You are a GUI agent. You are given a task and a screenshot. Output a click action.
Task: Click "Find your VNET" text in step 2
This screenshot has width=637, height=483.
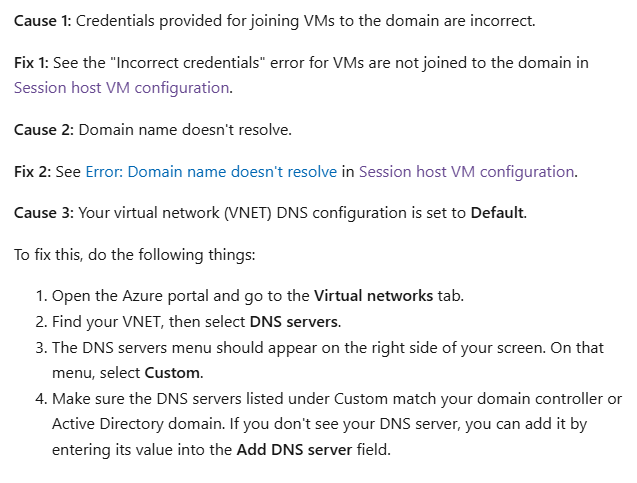pos(106,322)
